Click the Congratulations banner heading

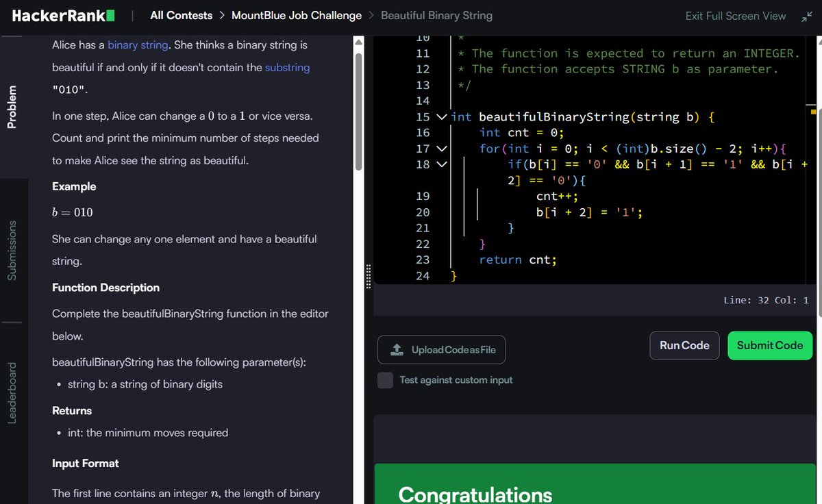[475, 494]
